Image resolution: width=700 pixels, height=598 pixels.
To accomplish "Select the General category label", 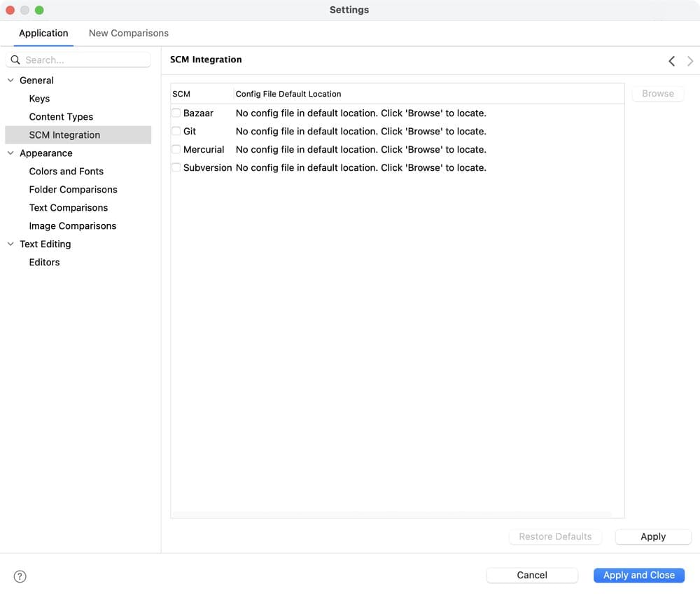I will tap(36, 81).
